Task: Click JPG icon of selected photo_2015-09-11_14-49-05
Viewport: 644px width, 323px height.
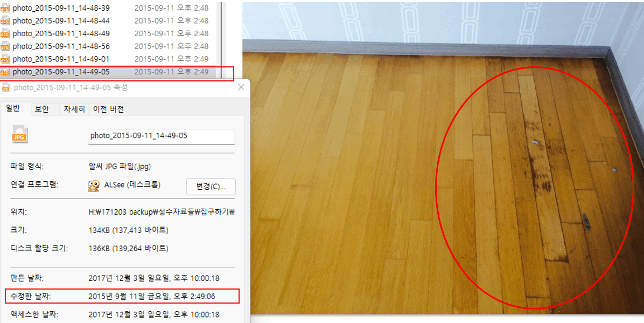Action: point(5,72)
